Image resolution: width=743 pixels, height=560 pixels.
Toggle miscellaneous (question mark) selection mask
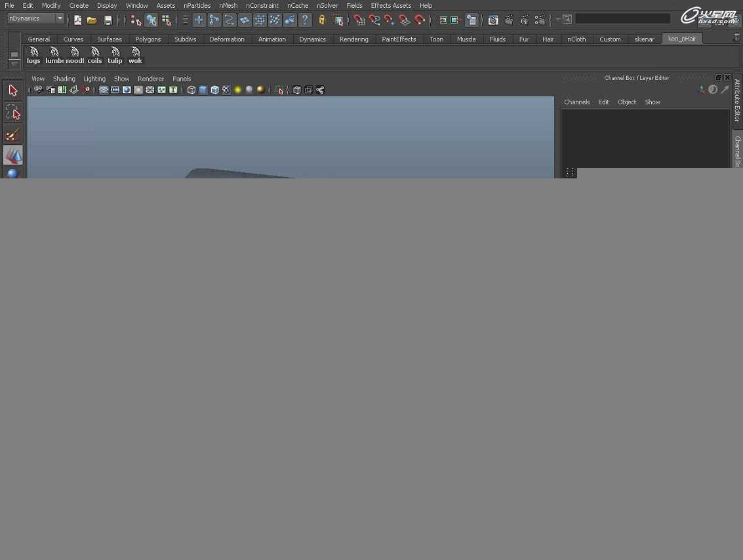click(305, 20)
